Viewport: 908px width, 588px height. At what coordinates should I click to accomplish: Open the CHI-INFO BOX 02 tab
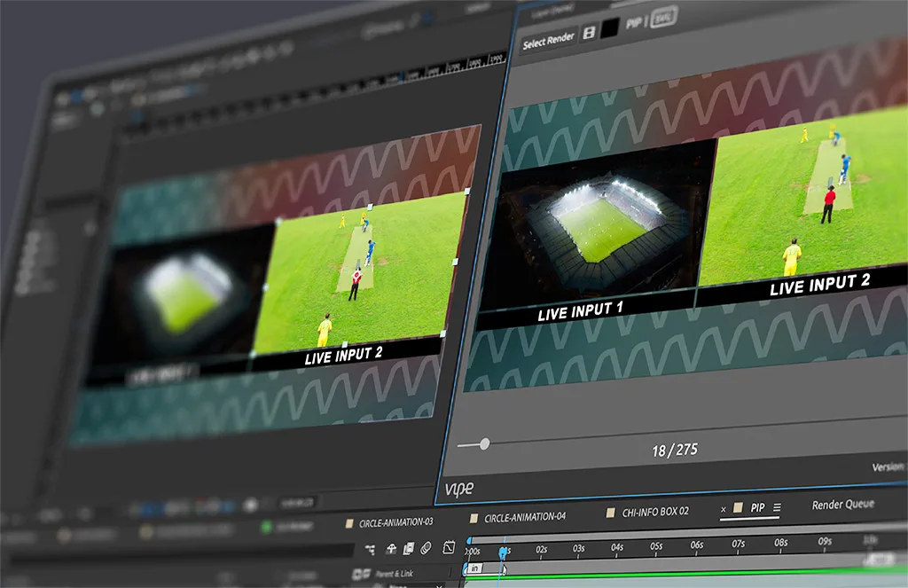(x=655, y=512)
